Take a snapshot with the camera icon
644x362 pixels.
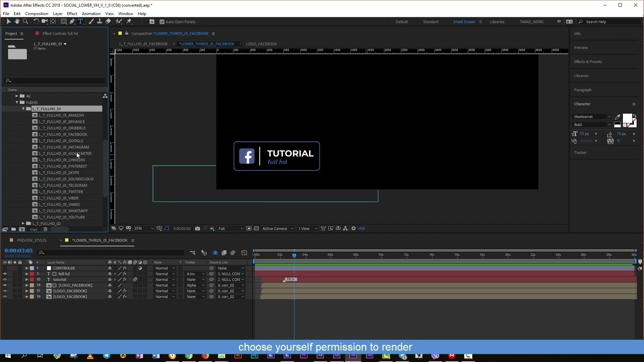click(x=197, y=228)
